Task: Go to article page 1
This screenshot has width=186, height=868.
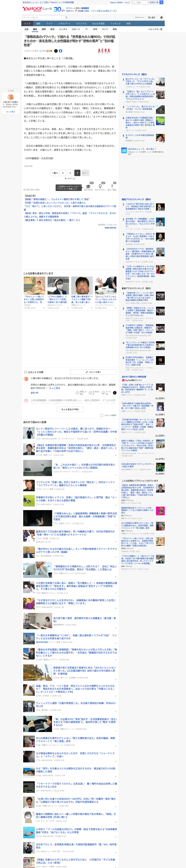Action: coord(63,173)
